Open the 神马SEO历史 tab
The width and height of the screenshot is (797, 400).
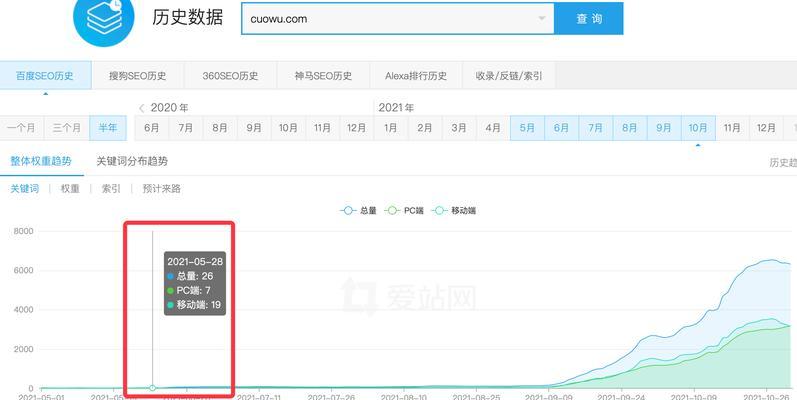[323, 76]
